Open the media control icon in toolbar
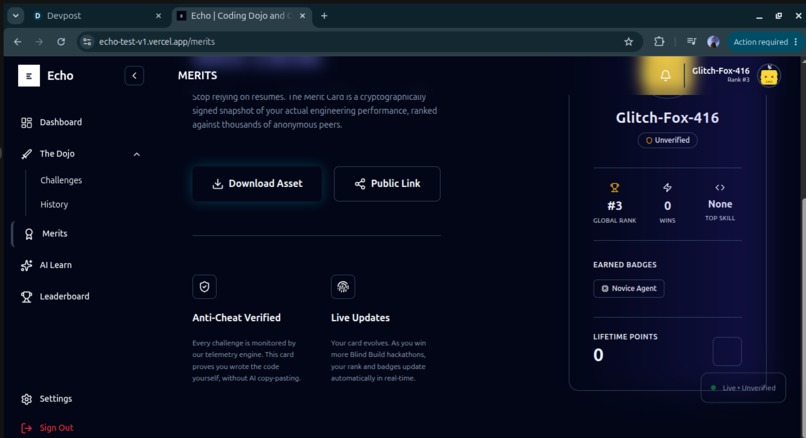 coord(691,42)
